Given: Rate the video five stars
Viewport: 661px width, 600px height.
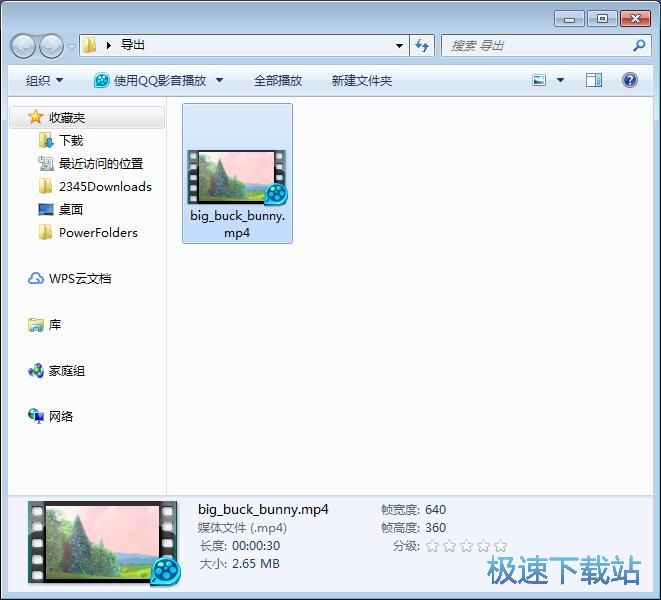Looking at the screenshot, I should (500, 546).
